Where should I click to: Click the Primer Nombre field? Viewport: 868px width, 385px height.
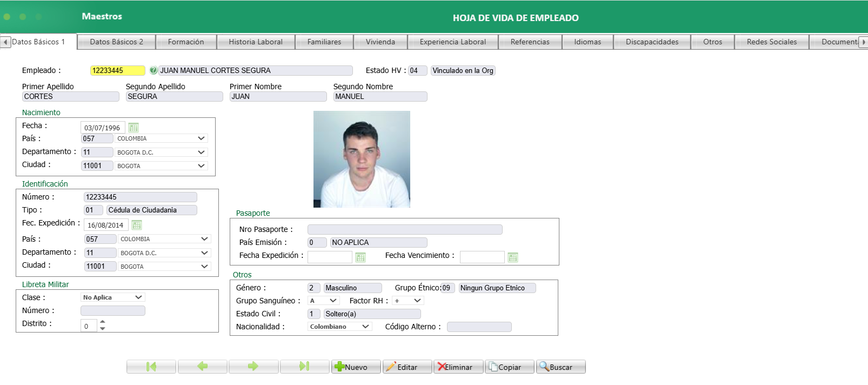pos(278,96)
